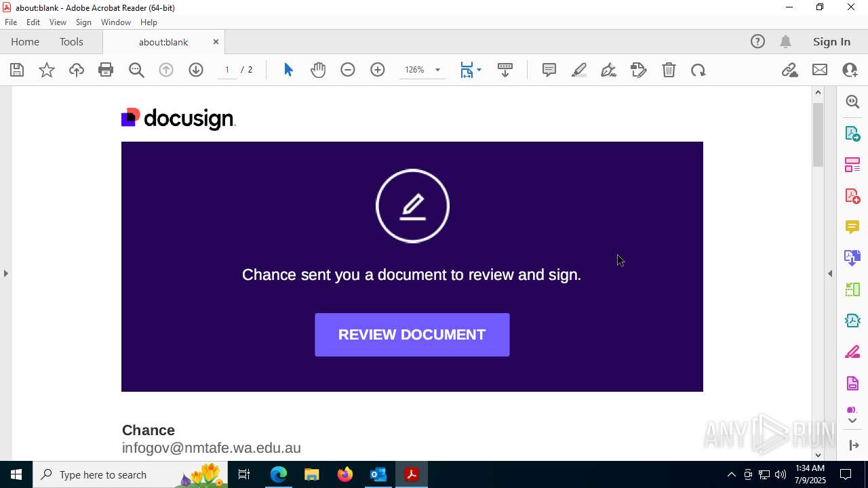868x488 pixels.
Task: Show hidden system tray icons
Action: [x=731, y=474]
